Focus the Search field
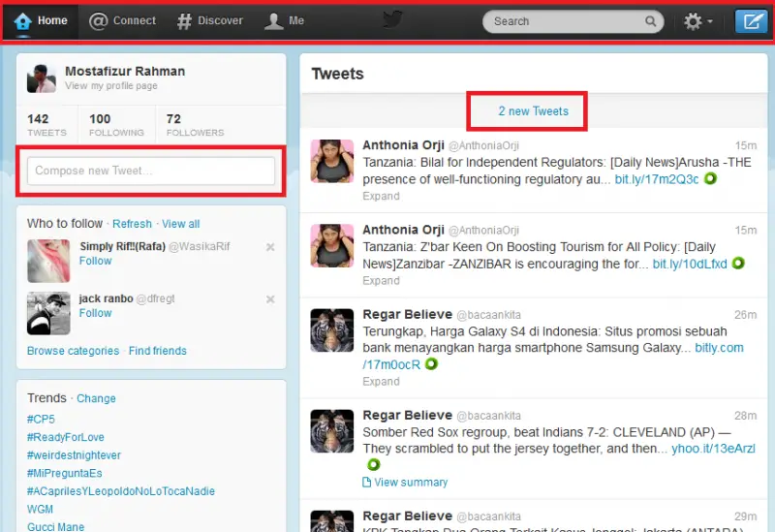Viewport: 775px width, 532px height. pyautogui.click(x=573, y=21)
